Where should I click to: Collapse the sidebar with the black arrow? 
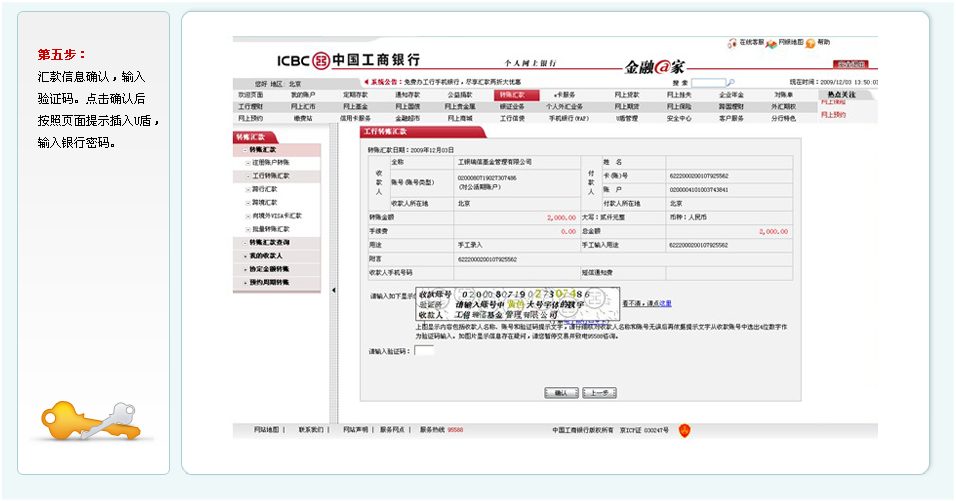coord(334,290)
